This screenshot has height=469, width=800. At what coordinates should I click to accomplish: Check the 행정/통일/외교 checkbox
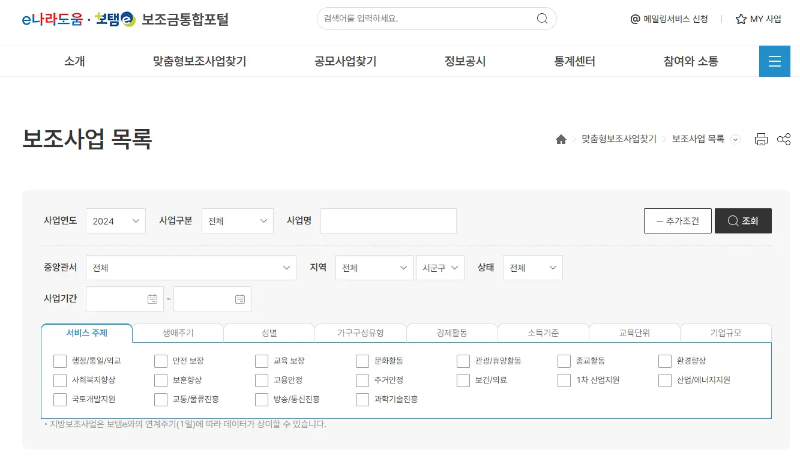(60, 361)
